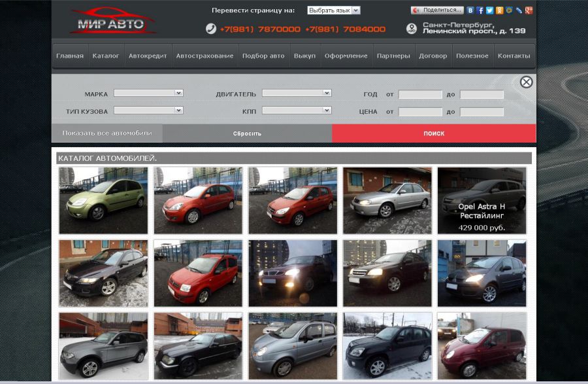
Task: Open the gray Mitsubishi Colt thumbnail
Action: click(x=482, y=273)
